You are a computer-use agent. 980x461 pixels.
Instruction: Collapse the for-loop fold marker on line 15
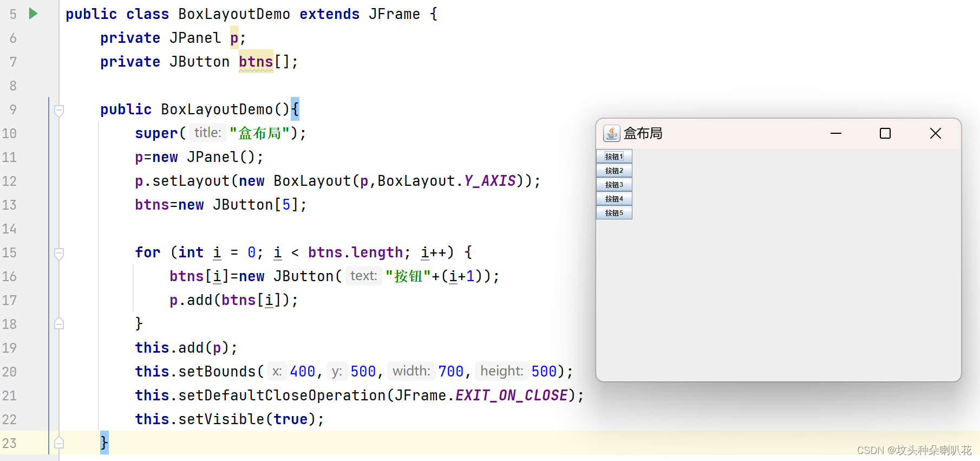59,253
